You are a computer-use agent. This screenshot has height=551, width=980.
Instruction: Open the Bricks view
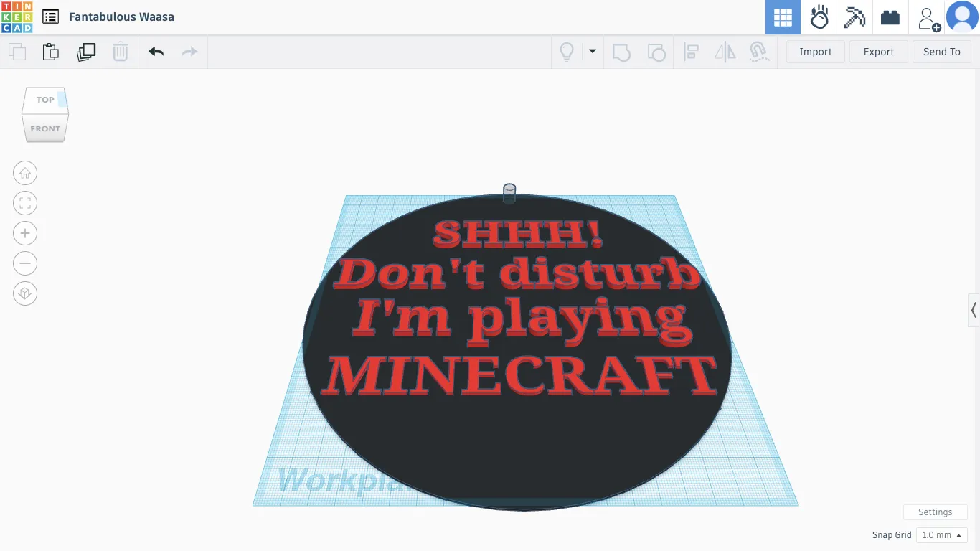click(890, 17)
